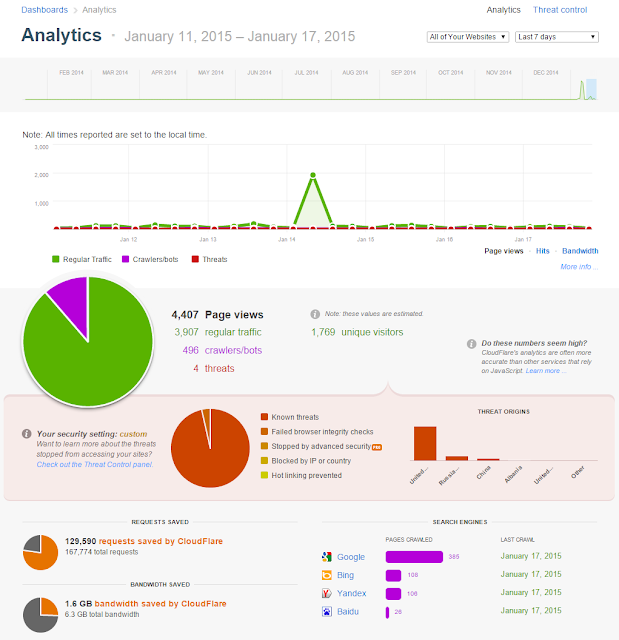
Task: Click the '496 crawlers/bots' figure
Action: coord(222,350)
